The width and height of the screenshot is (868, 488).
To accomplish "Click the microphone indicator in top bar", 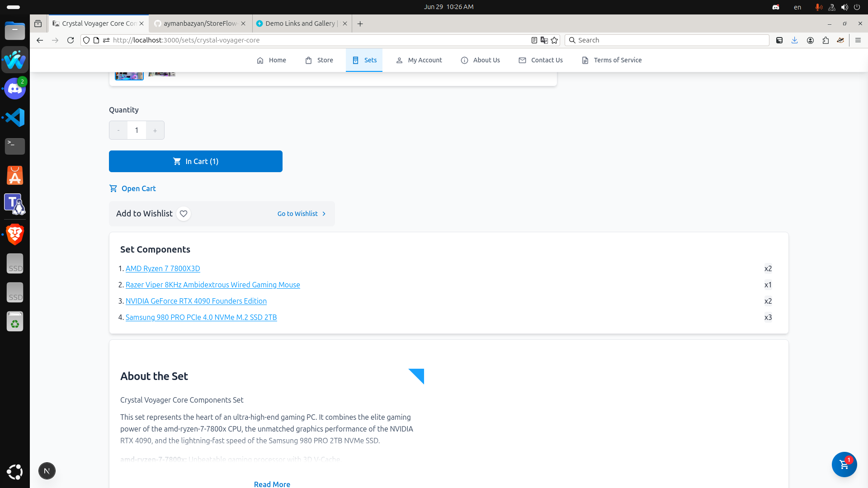I will coord(818,7).
